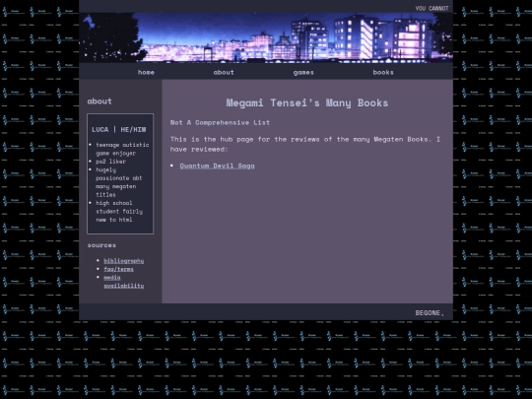Click the 'teenage autistic game enjoyer' bullet

pos(122,149)
